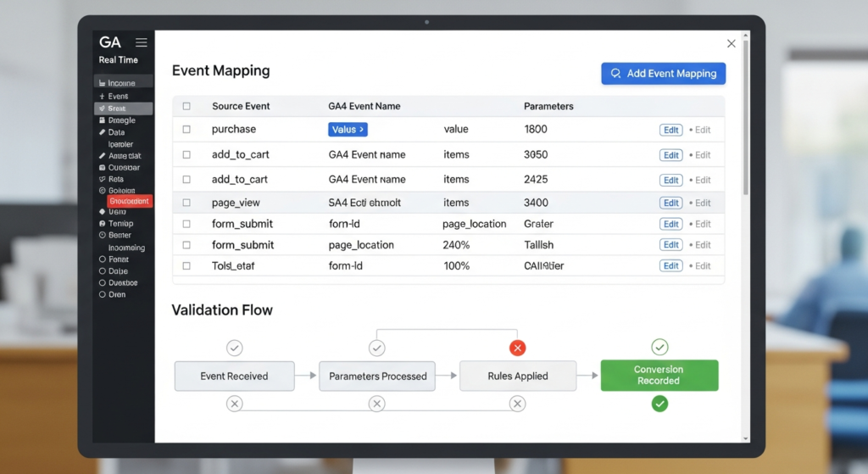Image resolution: width=868 pixels, height=474 pixels.
Task: Click the Rules Applied flow step
Action: click(518, 376)
